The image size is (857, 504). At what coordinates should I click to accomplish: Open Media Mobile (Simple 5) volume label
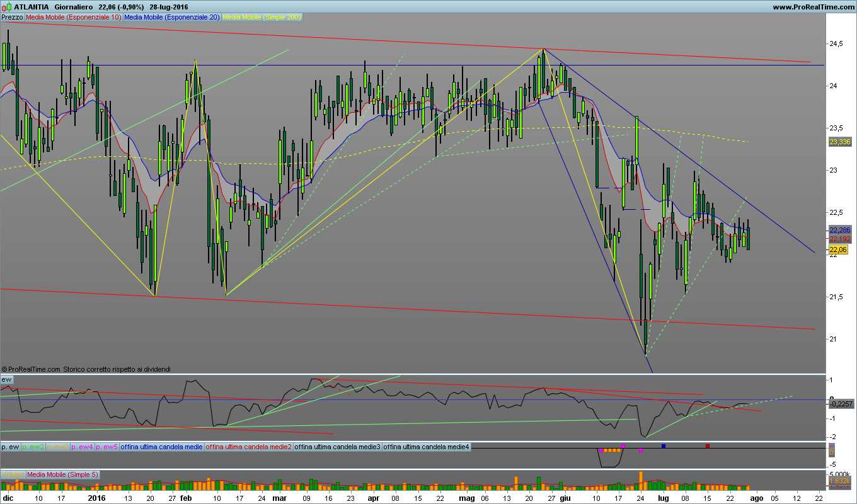tap(62, 474)
